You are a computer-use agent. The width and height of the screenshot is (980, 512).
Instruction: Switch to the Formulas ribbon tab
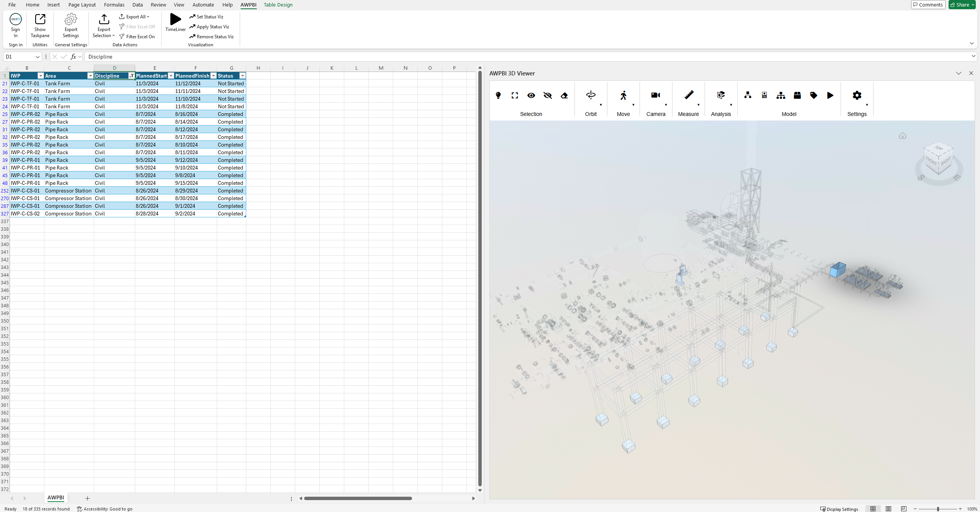tap(114, 5)
